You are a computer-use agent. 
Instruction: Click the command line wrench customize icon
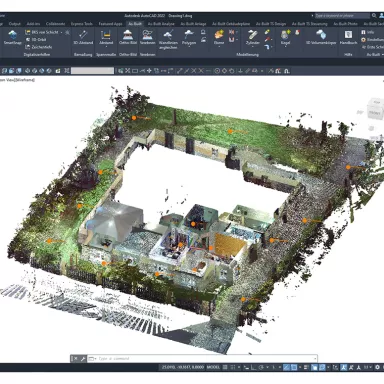coord(83,359)
